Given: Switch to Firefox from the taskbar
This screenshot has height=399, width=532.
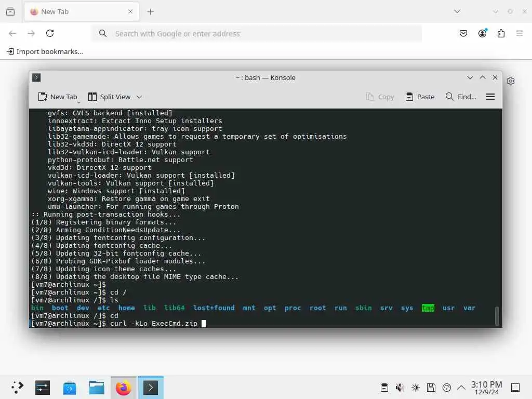Looking at the screenshot, I should pyautogui.click(x=124, y=388).
